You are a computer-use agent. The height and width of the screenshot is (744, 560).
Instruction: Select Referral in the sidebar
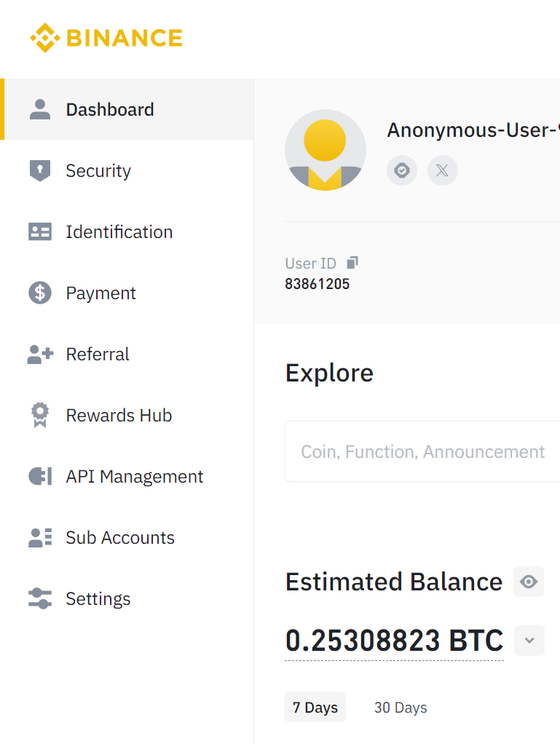click(127, 354)
